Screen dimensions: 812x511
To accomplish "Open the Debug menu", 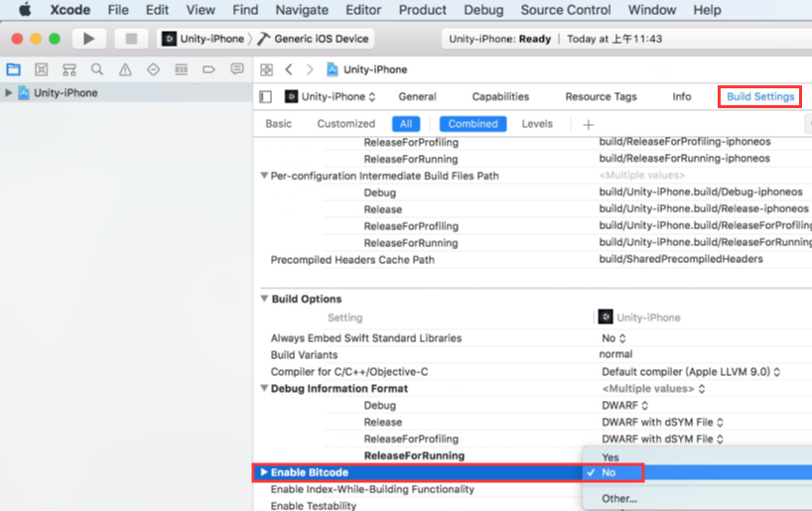I will pyautogui.click(x=483, y=10).
